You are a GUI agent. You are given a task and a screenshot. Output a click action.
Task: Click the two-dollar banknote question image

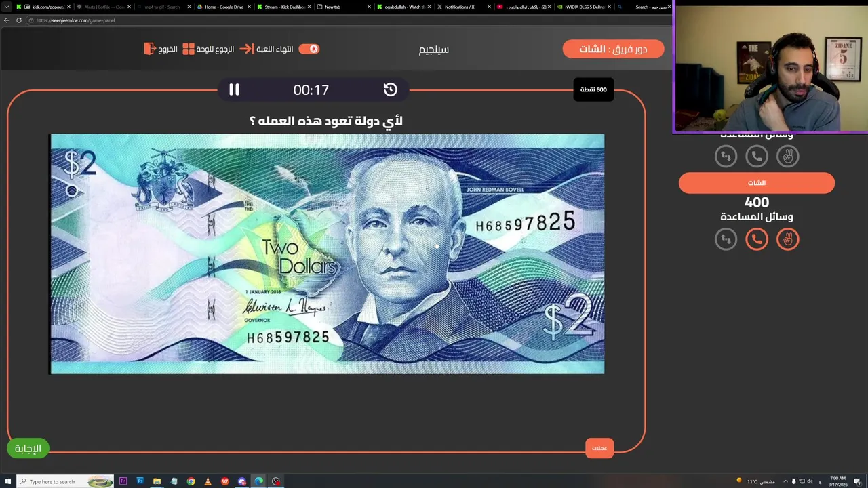pos(327,253)
